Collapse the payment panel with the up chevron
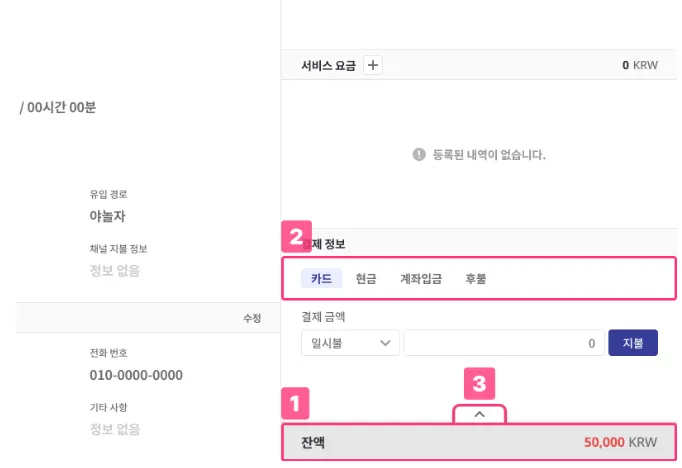This screenshot has height=468, width=682. pyautogui.click(x=479, y=413)
